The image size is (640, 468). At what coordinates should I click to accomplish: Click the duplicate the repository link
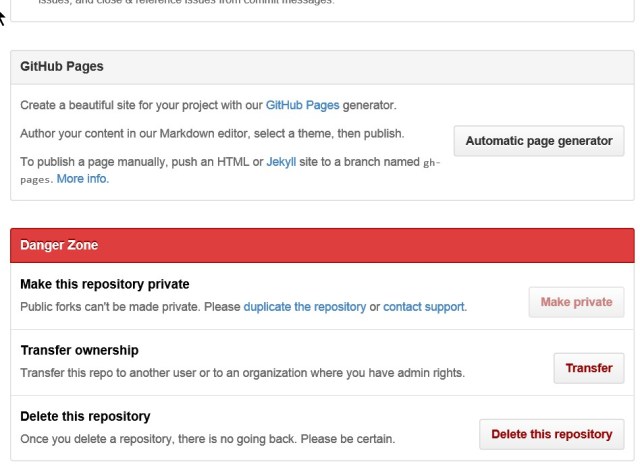304,306
